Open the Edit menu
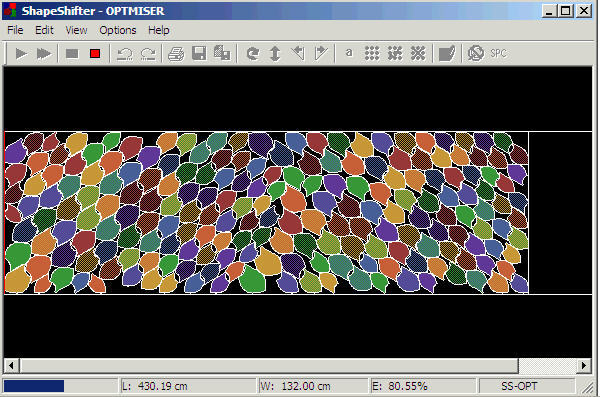600x397 pixels. point(44,30)
